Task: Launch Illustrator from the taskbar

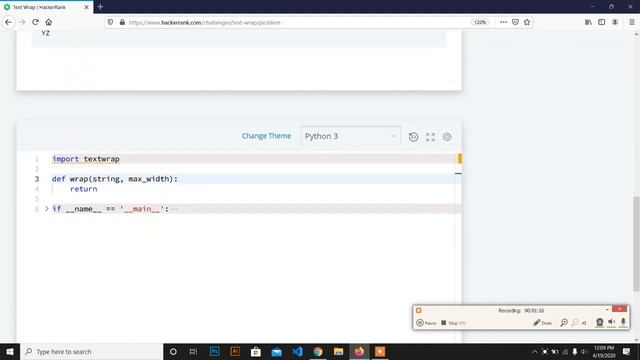Action: pos(235,351)
